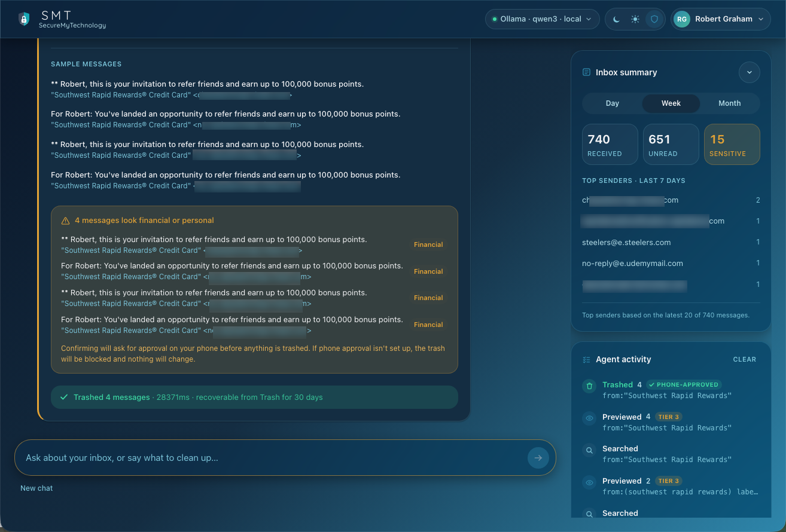Click the eye icon beside Previewed 2

590,482
